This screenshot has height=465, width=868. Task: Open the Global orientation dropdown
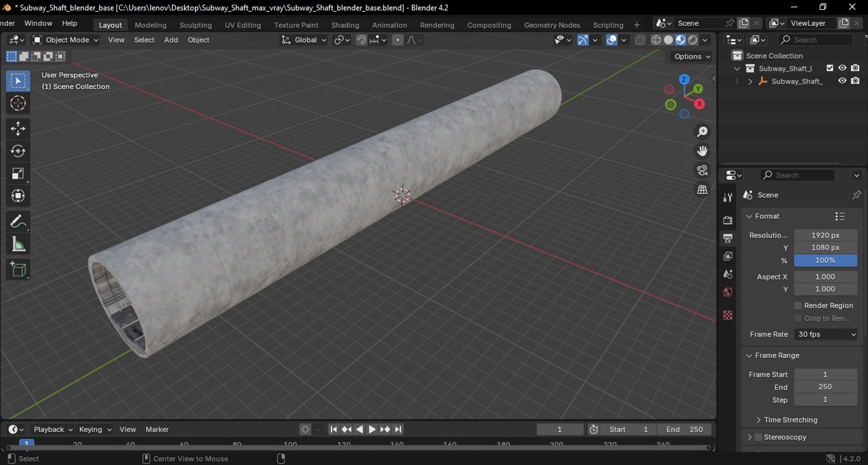(303, 40)
